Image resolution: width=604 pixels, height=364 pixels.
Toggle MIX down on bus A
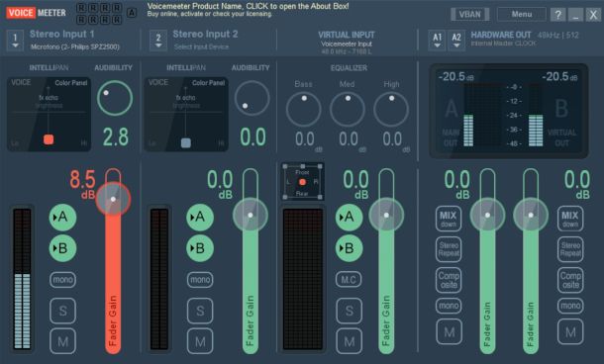[x=449, y=219]
